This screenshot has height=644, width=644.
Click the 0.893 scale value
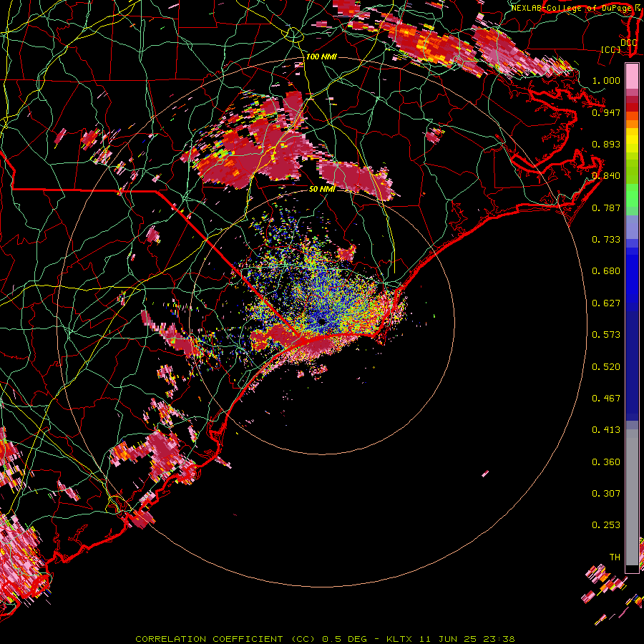coord(606,144)
